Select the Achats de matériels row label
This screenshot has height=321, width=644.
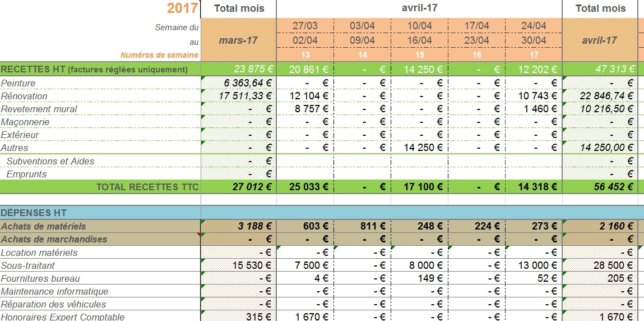coord(44,226)
